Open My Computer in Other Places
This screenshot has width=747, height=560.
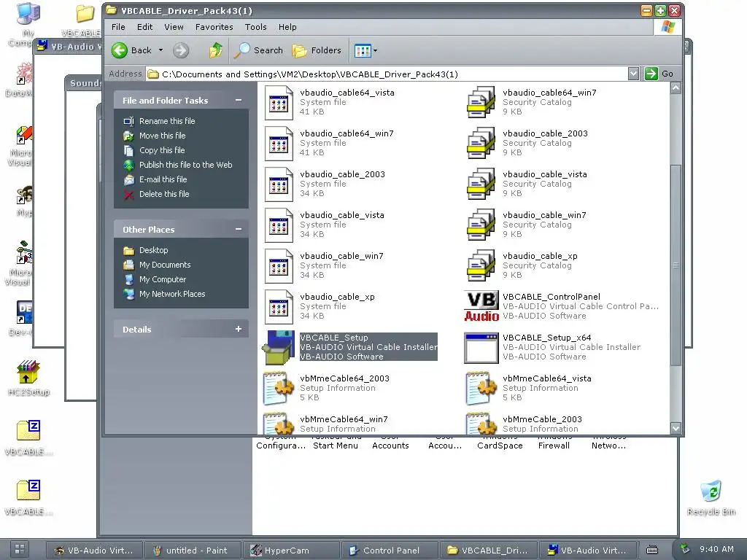(163, 279)
